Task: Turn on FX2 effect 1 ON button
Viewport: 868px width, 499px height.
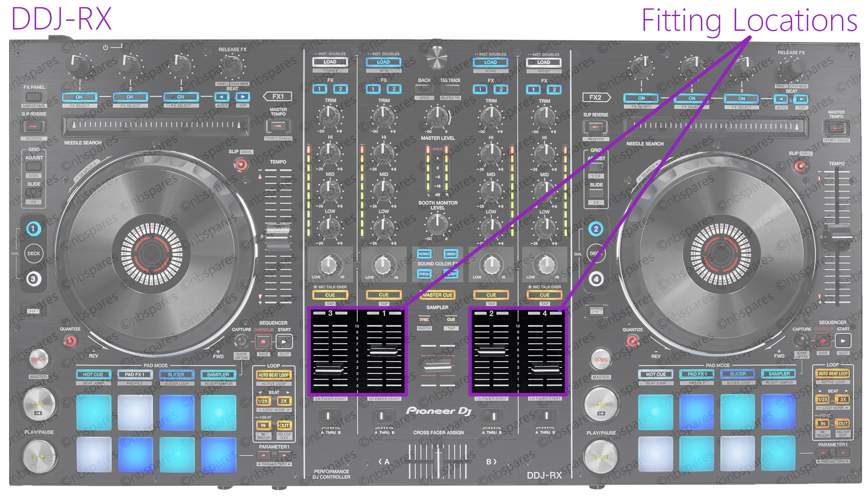Action: coord(641,98)
